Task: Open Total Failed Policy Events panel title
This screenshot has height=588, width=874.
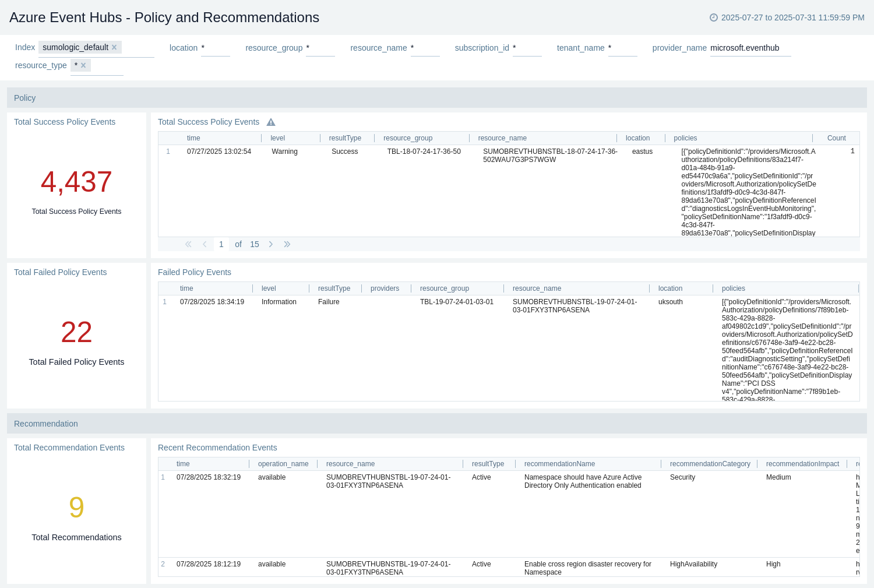Action: (61, 272)
